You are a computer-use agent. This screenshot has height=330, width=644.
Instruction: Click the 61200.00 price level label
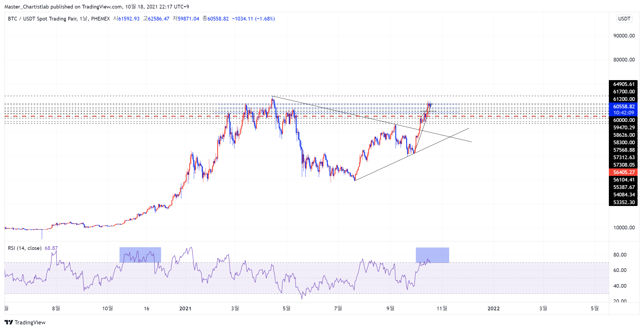point(624,99)
